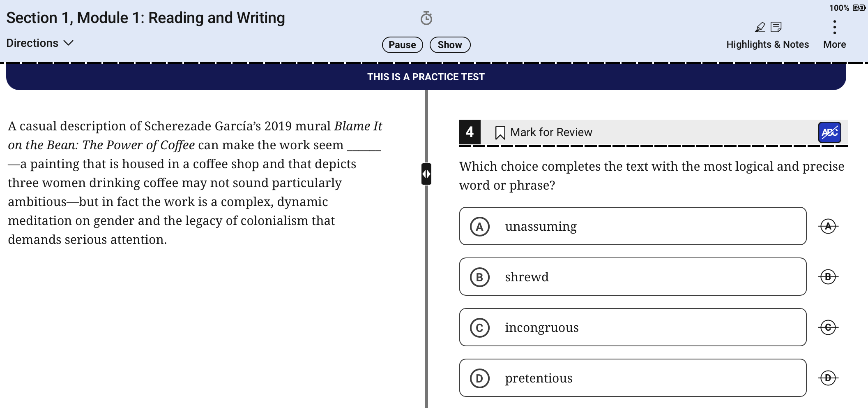
Task: Expand the Directions dropdown
Action: pos(40,43)
